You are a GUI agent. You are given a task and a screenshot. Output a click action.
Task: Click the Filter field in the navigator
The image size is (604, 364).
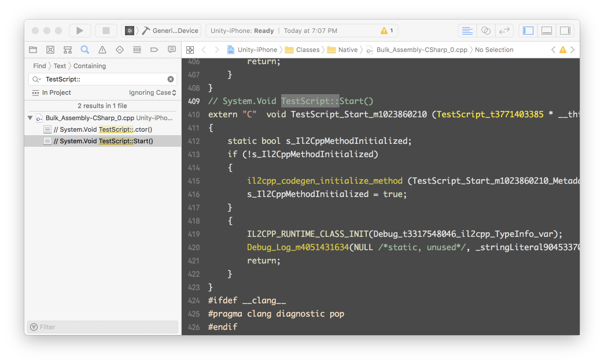102,326
